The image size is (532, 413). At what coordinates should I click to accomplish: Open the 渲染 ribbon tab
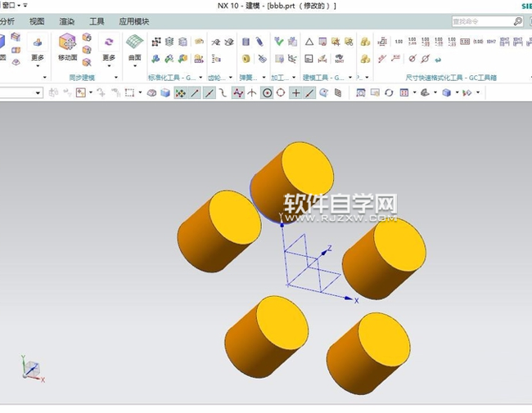click(67, 21)
